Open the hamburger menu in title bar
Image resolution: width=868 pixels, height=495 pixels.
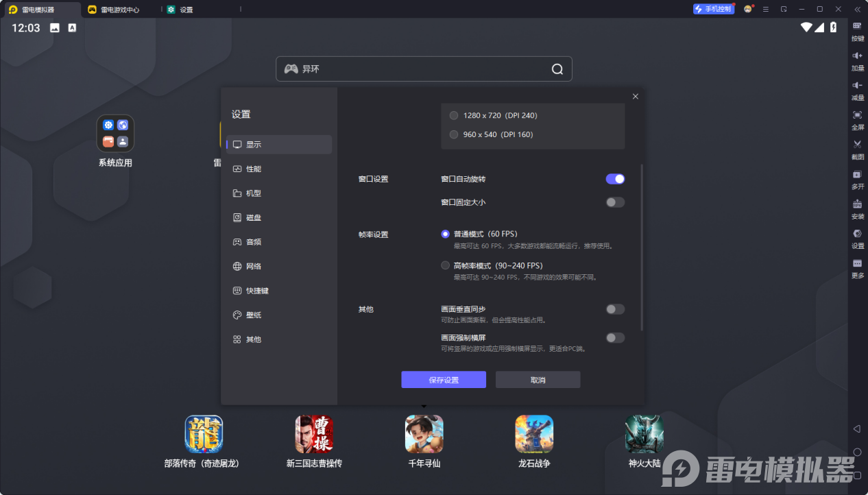click(x=766, y=9)
